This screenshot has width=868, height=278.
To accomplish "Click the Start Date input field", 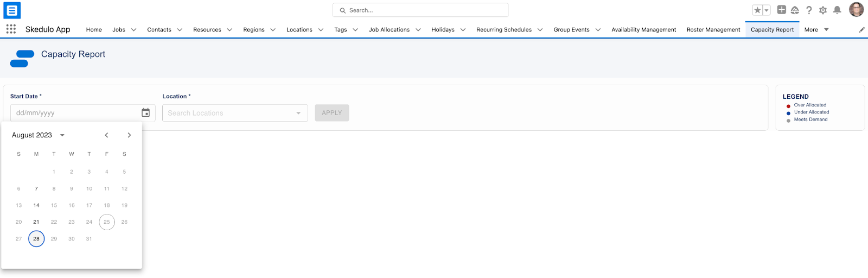I will tap(82, 113).
